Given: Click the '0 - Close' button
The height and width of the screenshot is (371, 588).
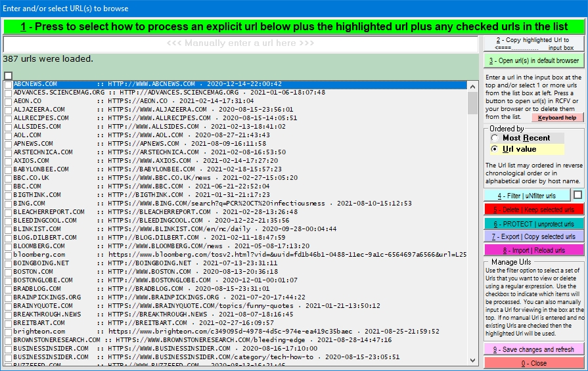Looking at the screenshot, I should 533,363.
